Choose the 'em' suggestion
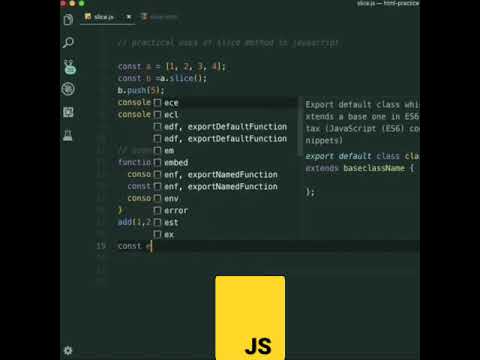The image size is (480, 360). click(225, 151)
